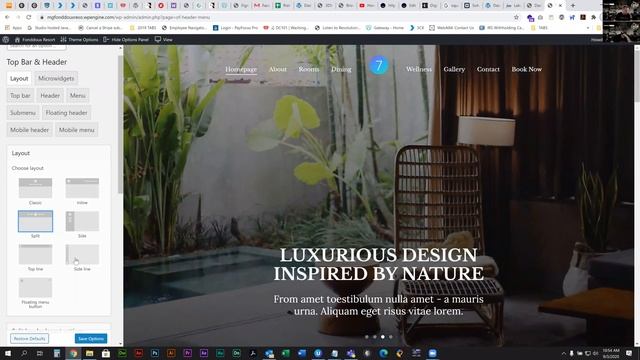Click the Save Options button
Viewport: 640px width, 360px height.
click(91, 338)
